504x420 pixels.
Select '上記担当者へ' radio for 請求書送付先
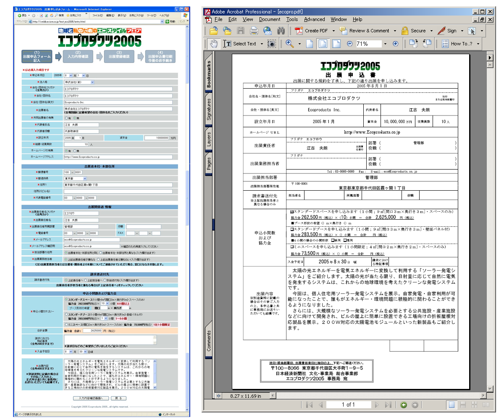85,280
